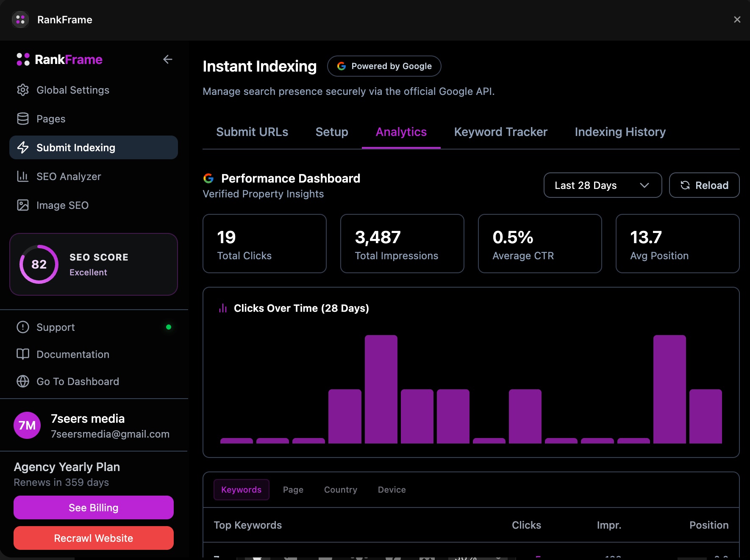750x560 pixels.
Task: Switch the keyword table to Device view
Action: (391, 490)
